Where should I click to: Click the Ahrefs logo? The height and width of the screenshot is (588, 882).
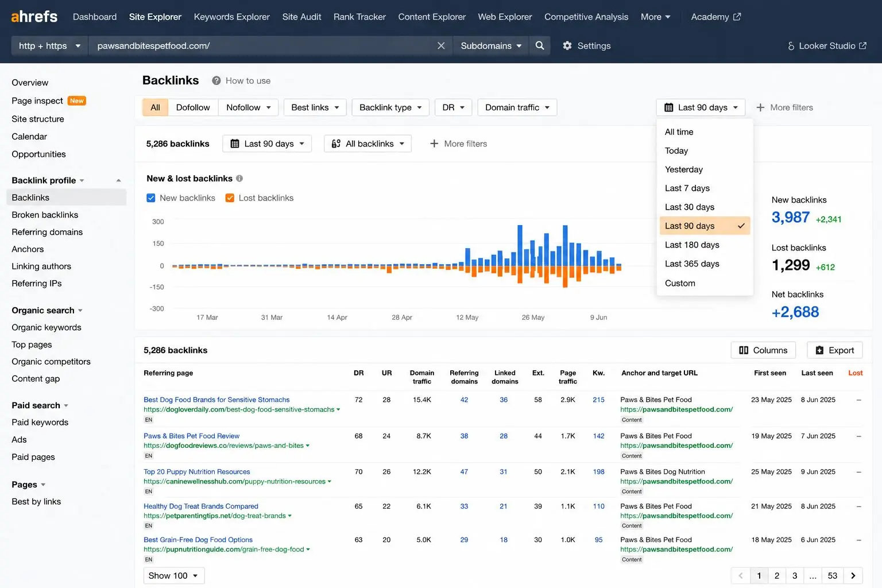pos(34,17)
